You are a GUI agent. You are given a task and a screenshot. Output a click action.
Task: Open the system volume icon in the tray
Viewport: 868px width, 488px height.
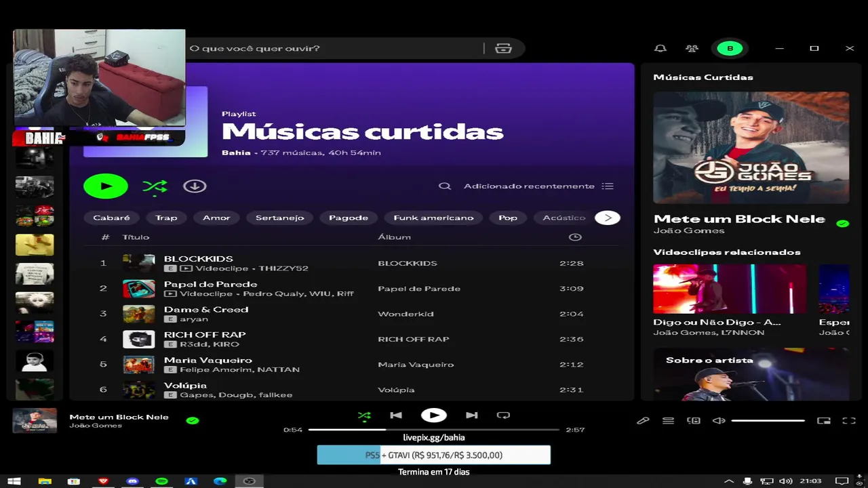(x=786, y=481)
